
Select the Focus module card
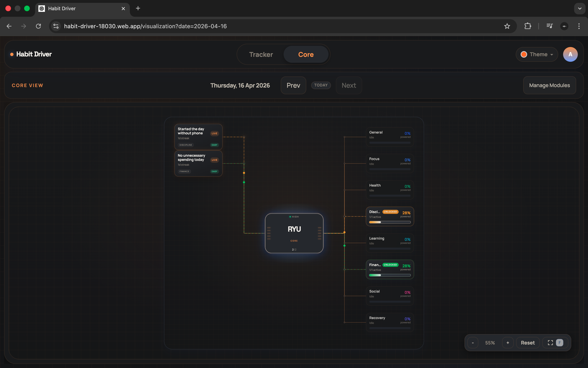coord(390,163)
